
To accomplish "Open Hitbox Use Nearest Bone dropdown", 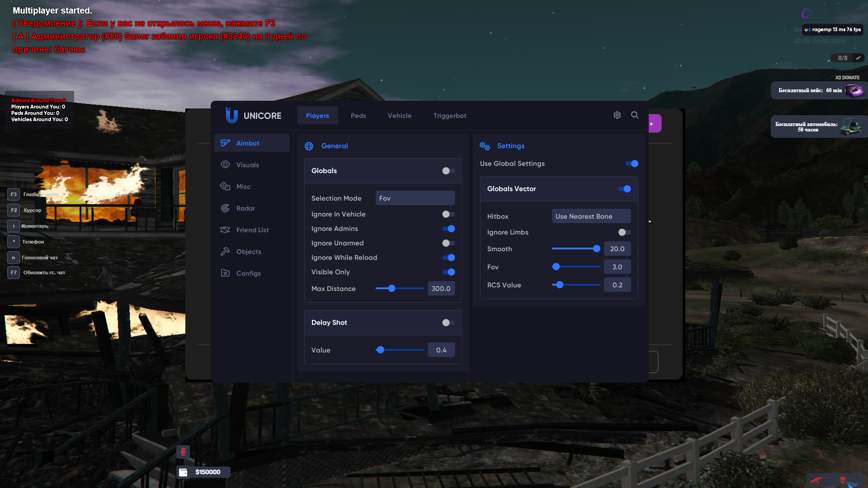I will point(591,216).
